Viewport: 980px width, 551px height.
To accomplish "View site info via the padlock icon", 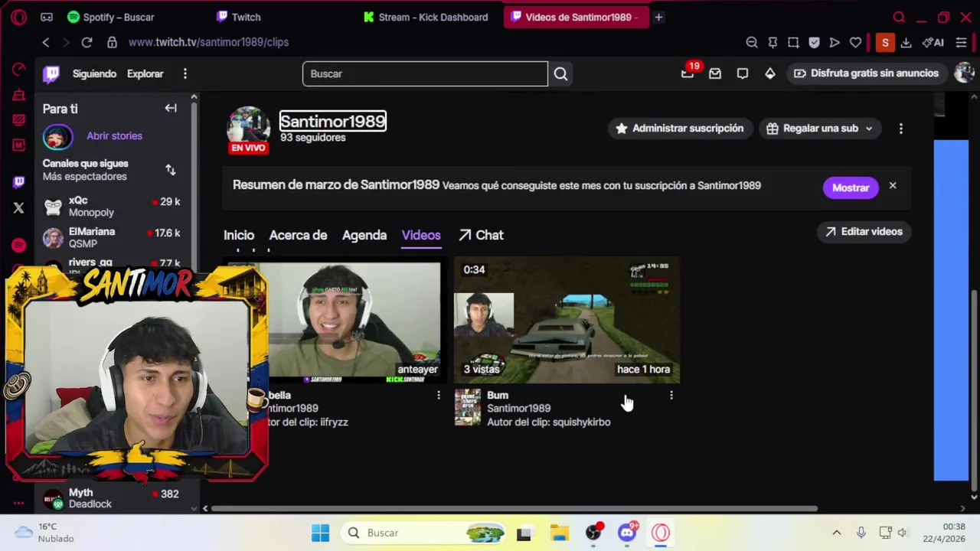I will [113, 42].
